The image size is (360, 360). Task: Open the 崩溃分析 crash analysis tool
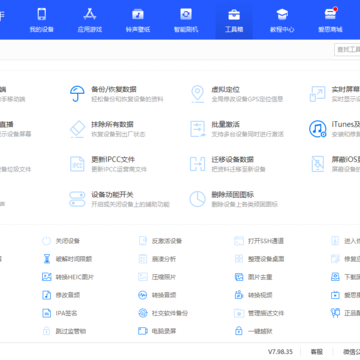[157, 259]
